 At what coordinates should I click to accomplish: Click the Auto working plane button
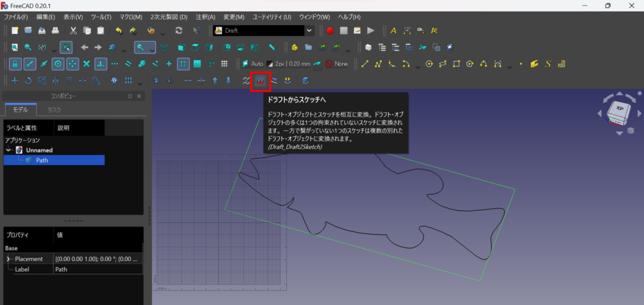(x=253, y=64)
